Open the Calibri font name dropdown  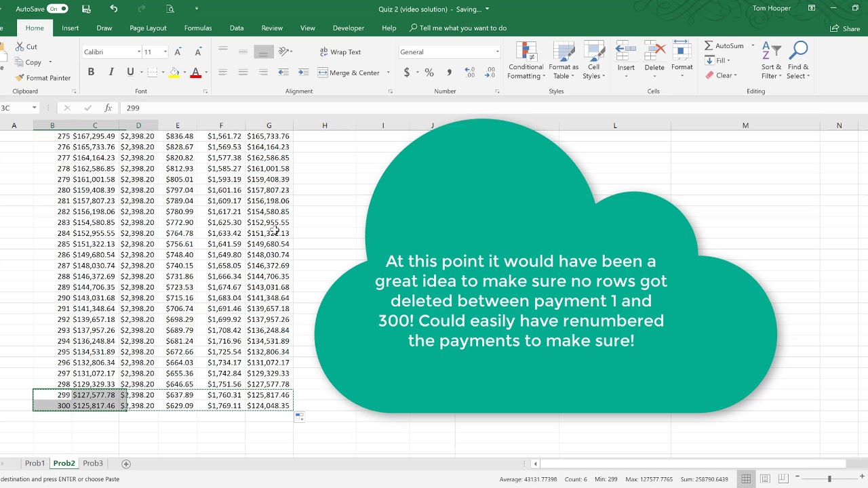tap(139, 52)
